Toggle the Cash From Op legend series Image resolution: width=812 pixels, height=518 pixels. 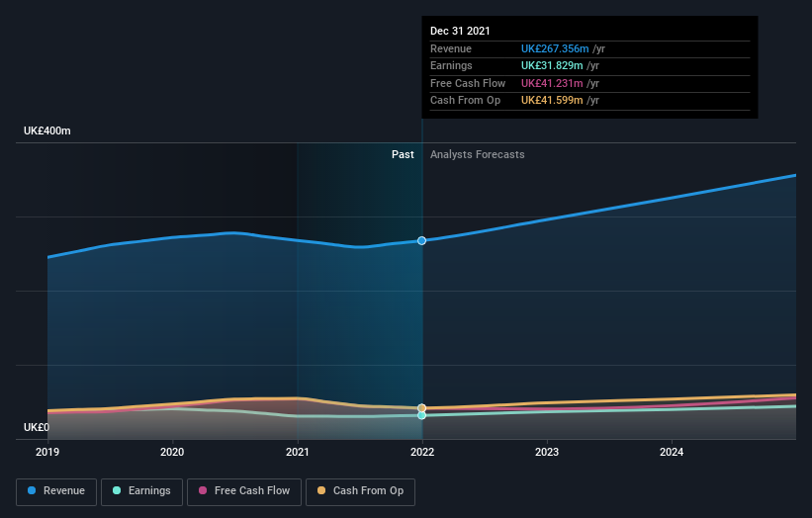[360, 491]
